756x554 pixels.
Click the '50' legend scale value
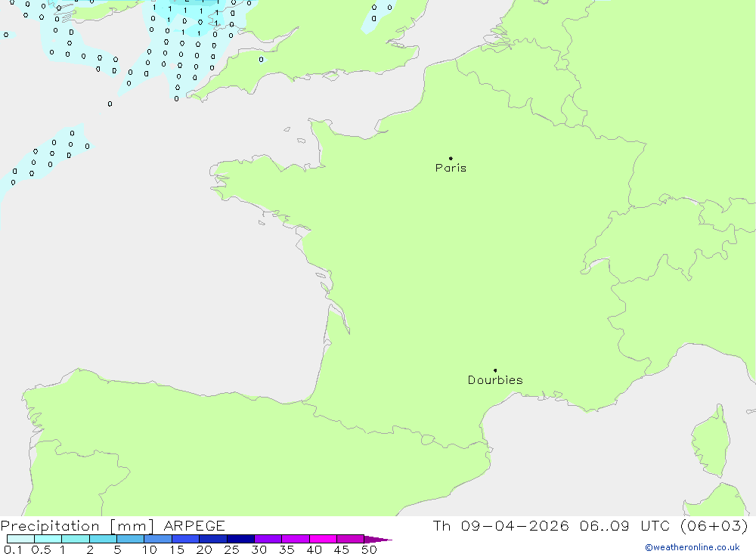(x=370, y=549)
